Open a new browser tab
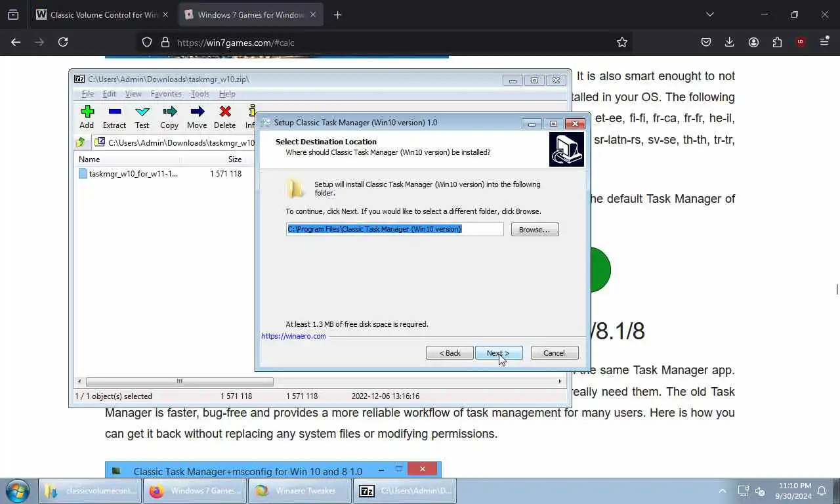The image size is (840, 504). pos(337,14)
